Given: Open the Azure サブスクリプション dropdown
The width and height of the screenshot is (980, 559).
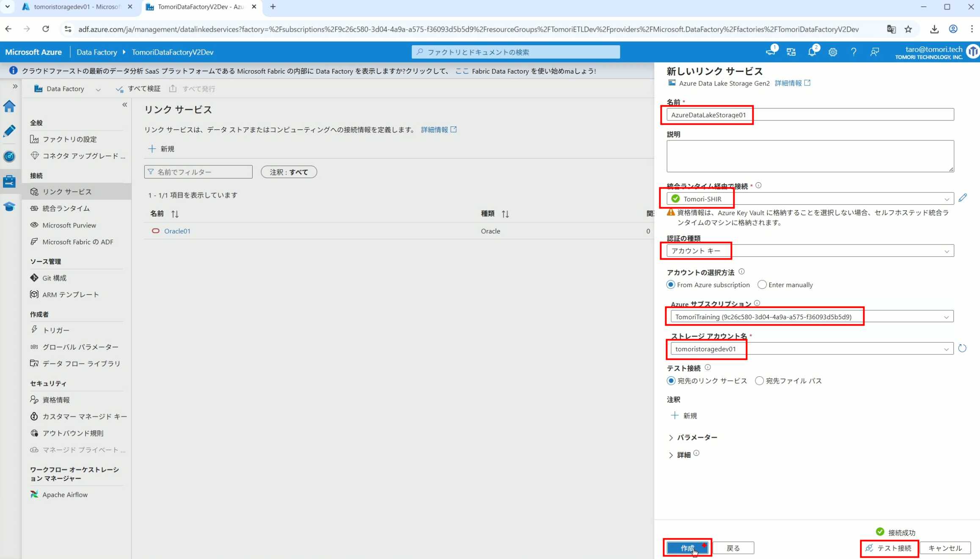Looking at the screenshot, I should [x=812, y=317].
